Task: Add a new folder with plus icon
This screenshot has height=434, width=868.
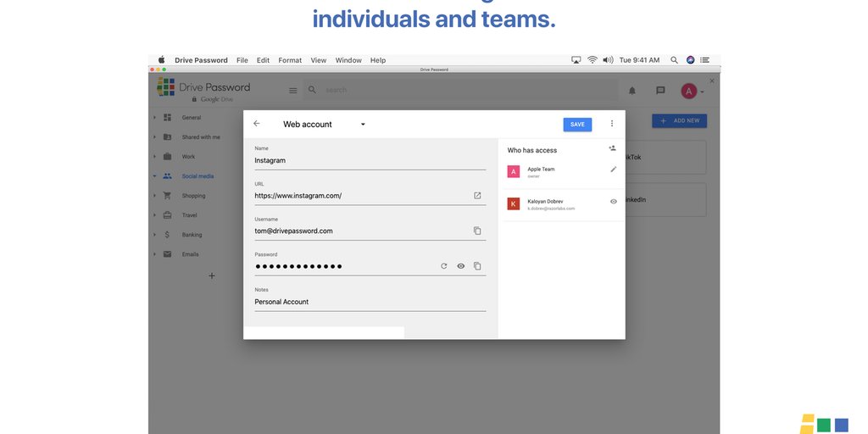Action: click(211, 275)
